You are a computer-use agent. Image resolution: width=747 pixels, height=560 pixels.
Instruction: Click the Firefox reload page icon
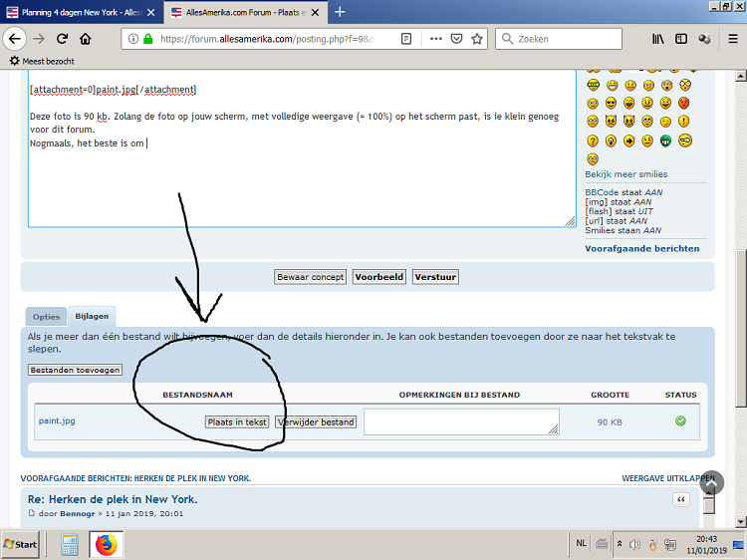pos(62,39)
